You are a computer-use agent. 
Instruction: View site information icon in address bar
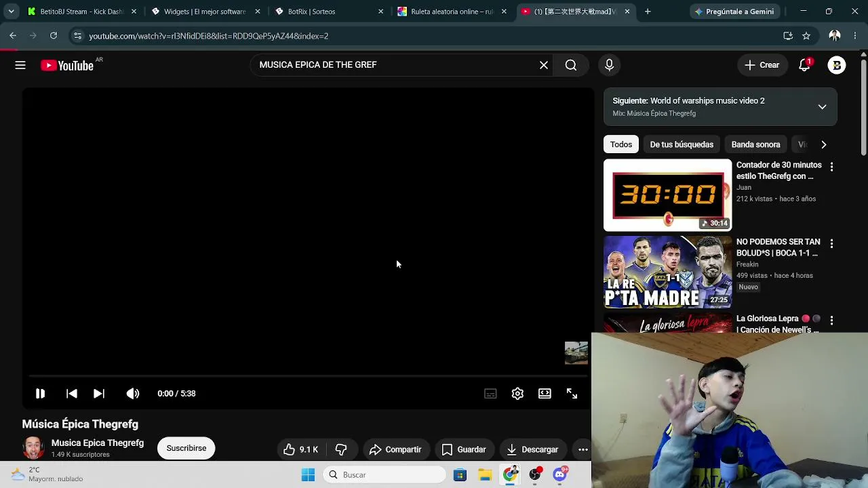[77, 36]
